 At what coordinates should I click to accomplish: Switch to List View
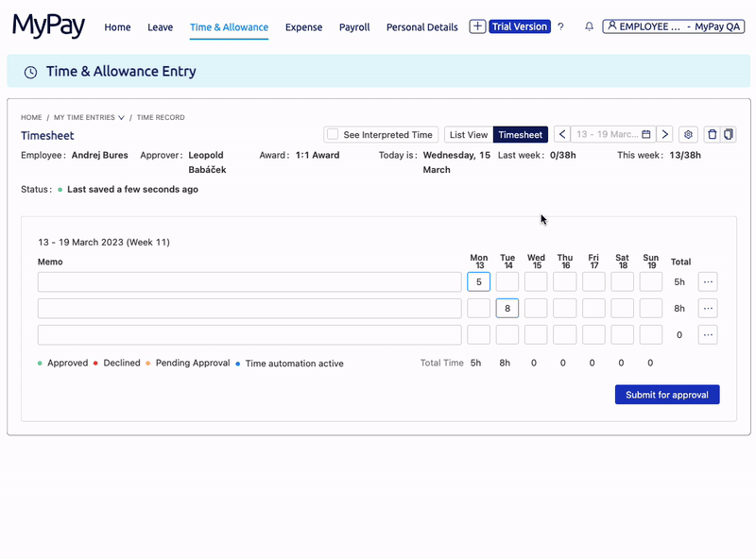tap(469, 134)
